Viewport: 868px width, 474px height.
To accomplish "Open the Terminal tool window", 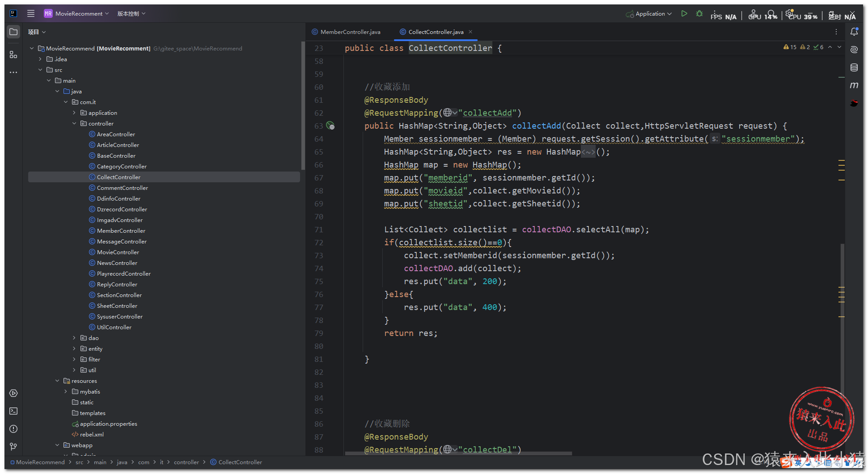I will 13,411.
